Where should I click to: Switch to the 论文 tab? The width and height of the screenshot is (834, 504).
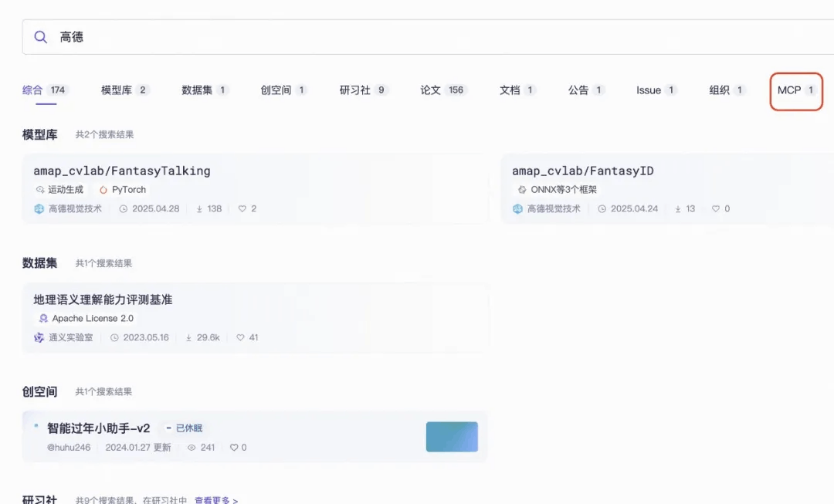(x=443, y=90)
